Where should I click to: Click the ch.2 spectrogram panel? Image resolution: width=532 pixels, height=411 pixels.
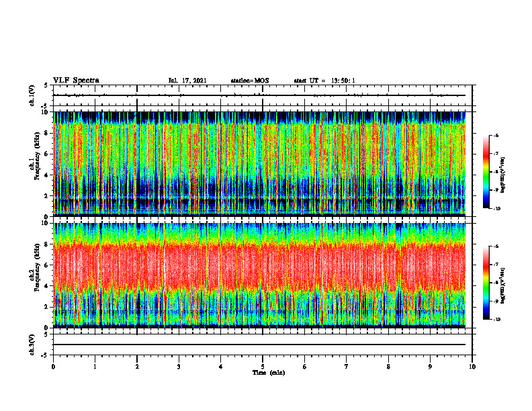[259, 275]
